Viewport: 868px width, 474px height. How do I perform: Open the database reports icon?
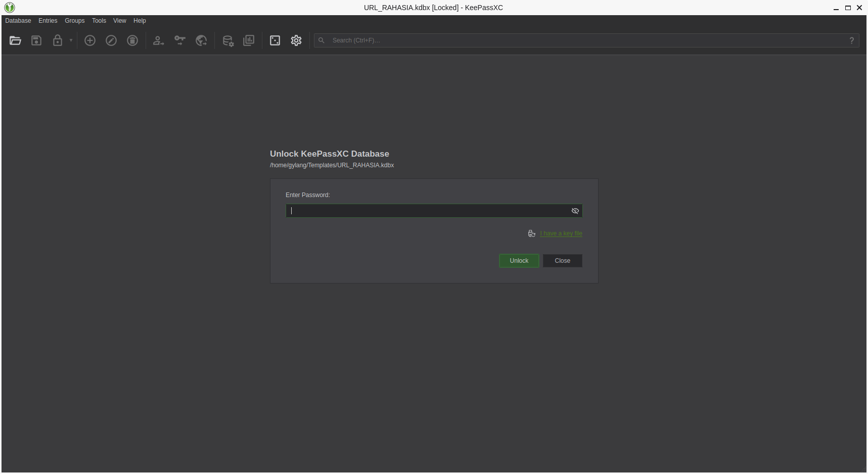(x=249, y=40)
